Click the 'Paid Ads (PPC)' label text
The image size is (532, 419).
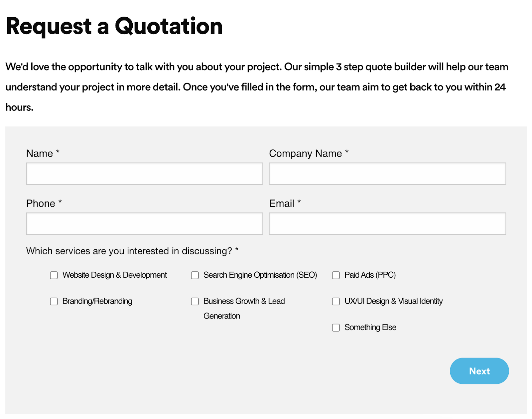click(x=370, y=275)
